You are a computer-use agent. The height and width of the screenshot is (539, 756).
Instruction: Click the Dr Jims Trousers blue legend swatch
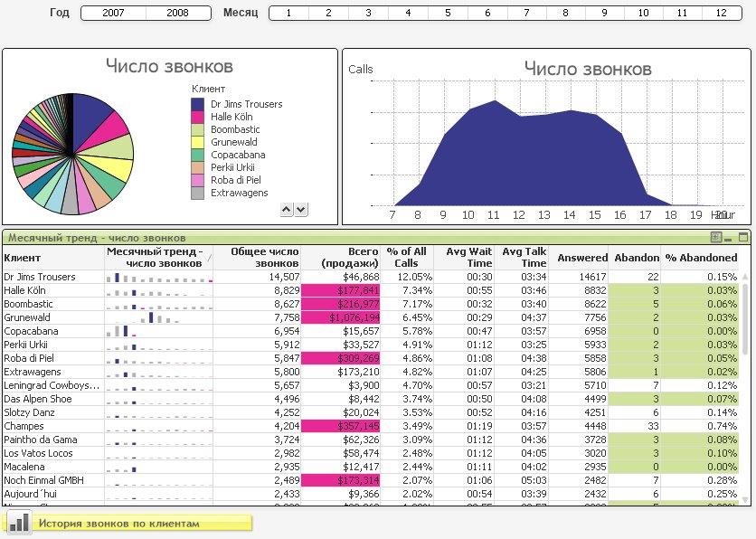(x=198, y=104)
